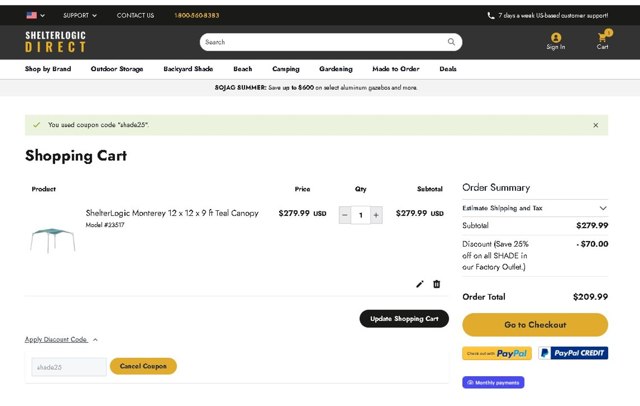The height and width of the screenshot is (406, 640).
Task: Dismiss the coupon code success message
Action: (x=596, y=125)
